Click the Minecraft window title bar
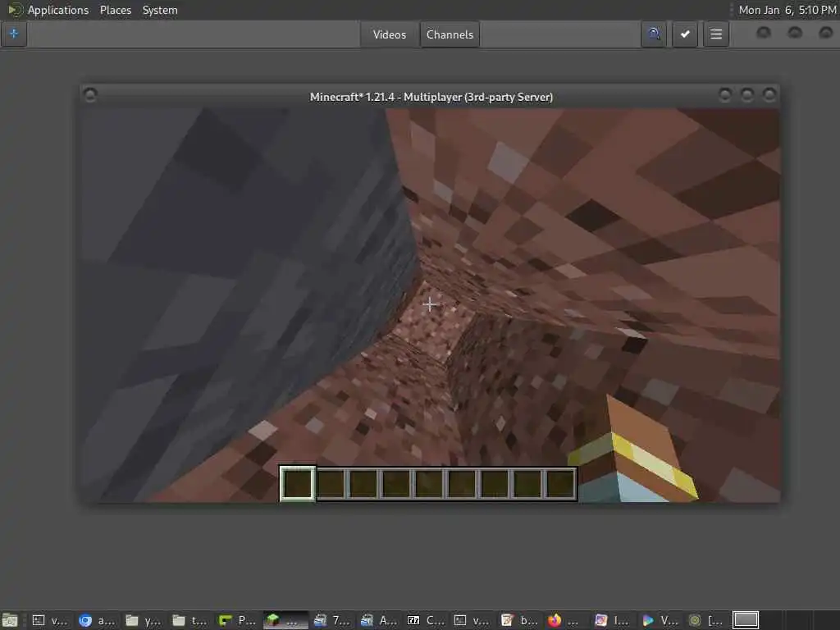Viewport: 840px width, 630px height. (x=431, y=97)
